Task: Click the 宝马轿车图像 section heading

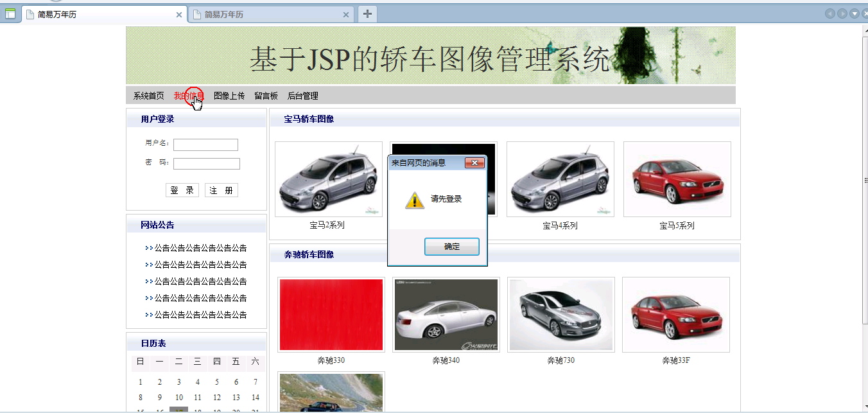Action: coord(309,119)
